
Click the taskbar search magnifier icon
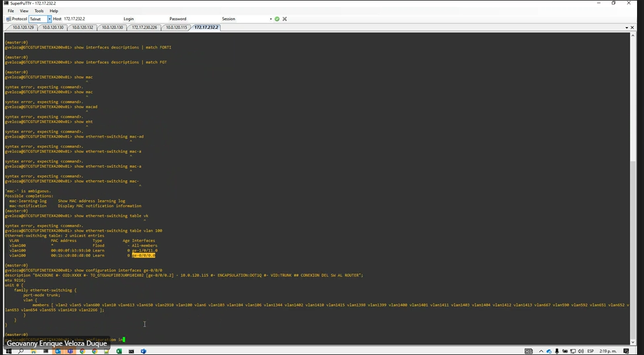(x=20, y=351)
